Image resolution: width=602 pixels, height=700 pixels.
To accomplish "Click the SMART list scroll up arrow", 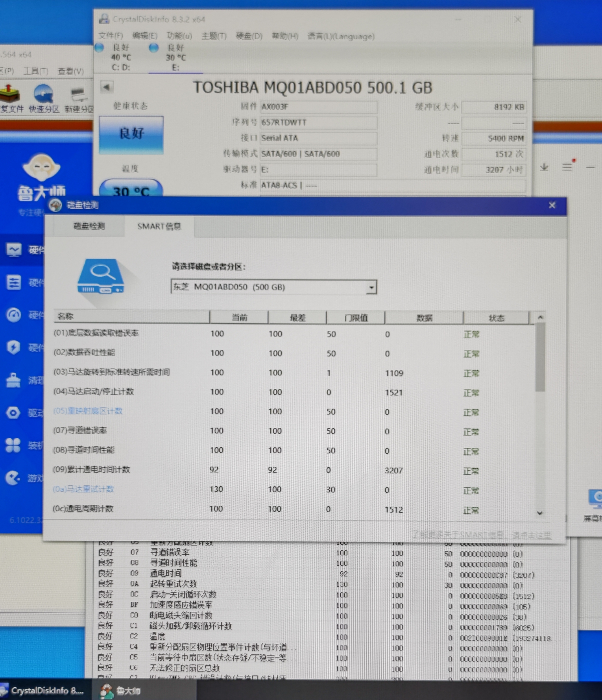I will pyautogui.click(x=540, y=317).
